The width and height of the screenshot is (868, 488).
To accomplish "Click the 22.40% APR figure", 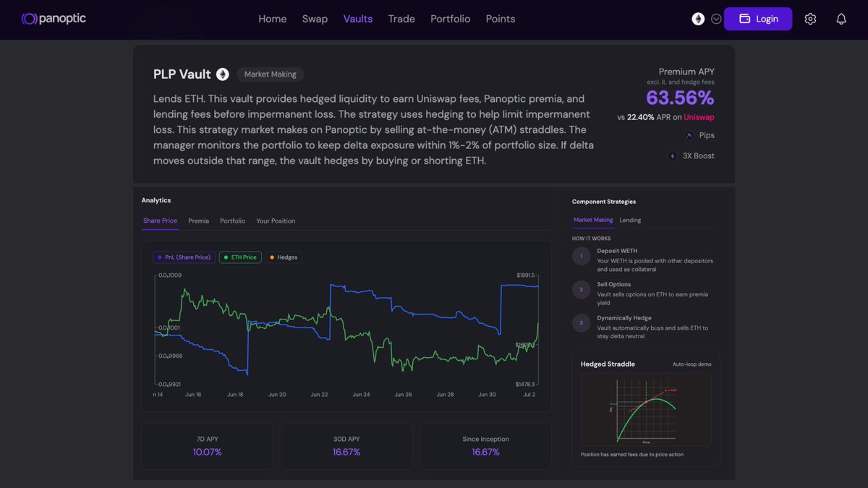I will point(640,117).
